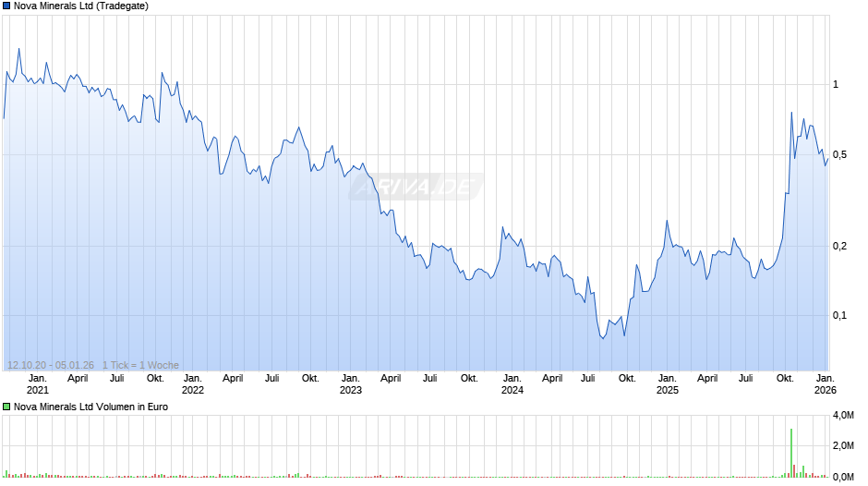The width and height of the screenshot is (868, 486).
Task: Click the green legend square for Volumen
Action: 6,407
